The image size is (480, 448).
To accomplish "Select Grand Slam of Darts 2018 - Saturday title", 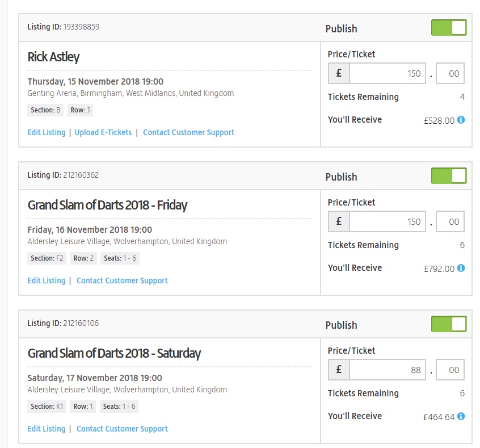I will coord(114,354).
